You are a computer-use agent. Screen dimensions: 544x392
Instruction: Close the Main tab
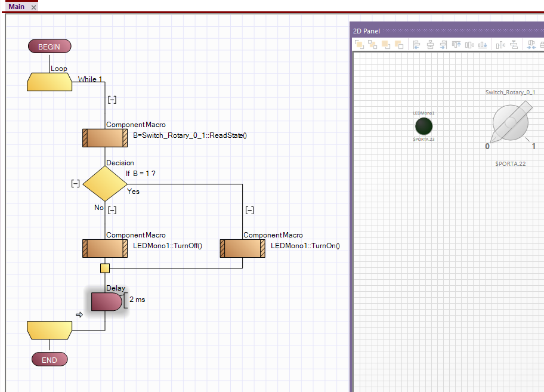[x=33, y=7]
